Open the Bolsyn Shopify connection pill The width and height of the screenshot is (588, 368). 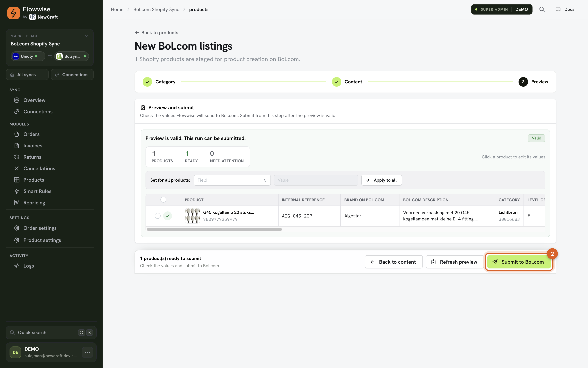click(71, 56)
